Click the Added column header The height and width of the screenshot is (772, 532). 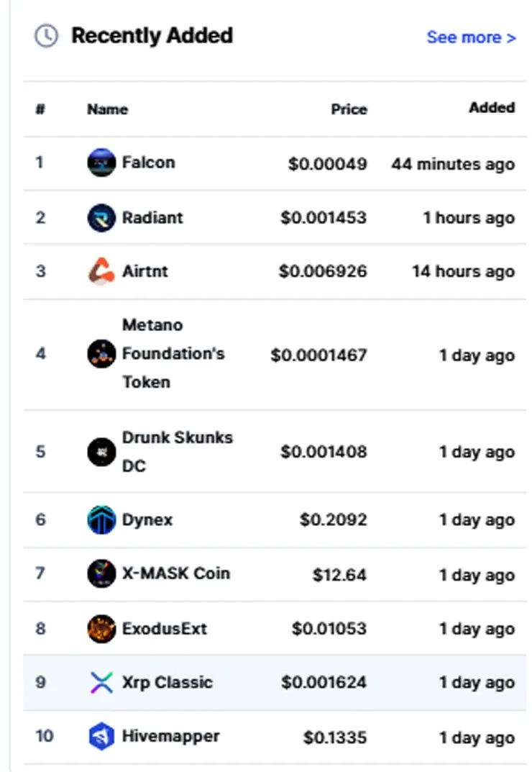(x=492, y=107)
